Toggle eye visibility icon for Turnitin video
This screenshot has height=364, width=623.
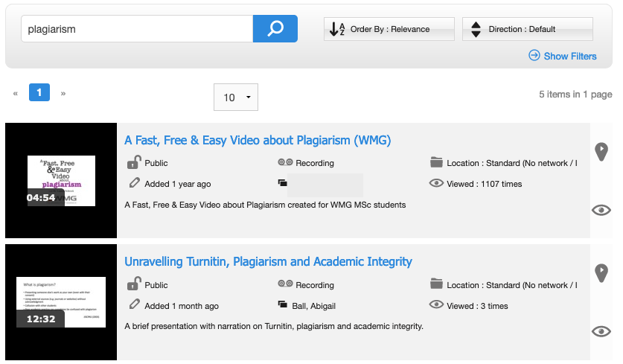pos(601,332)
